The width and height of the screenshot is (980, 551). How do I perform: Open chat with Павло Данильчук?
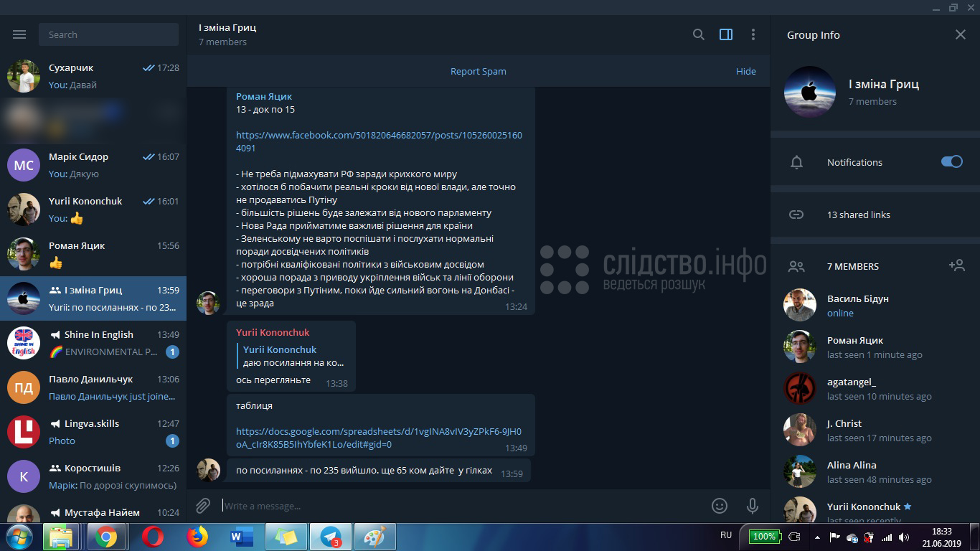pos(93,387)
